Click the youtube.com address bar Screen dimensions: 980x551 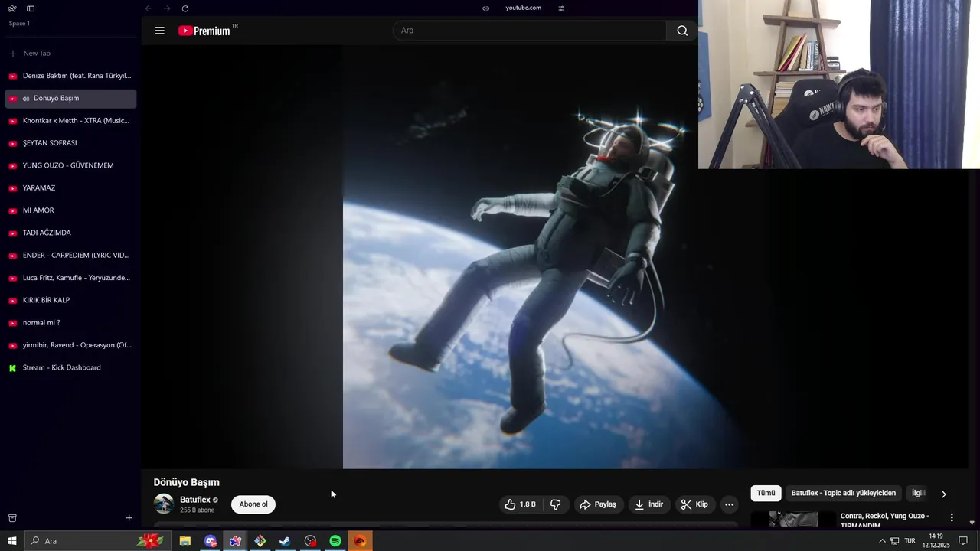click(x=524, y=8)
